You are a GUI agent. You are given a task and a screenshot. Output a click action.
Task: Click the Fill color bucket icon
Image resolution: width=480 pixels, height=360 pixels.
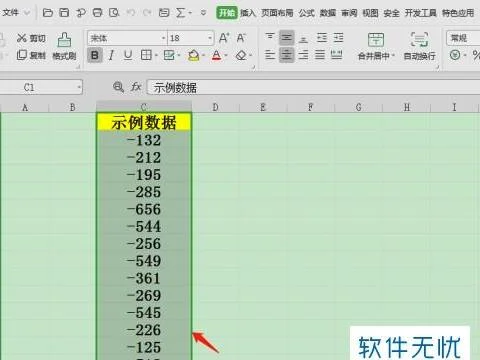[x=194, y=55]
